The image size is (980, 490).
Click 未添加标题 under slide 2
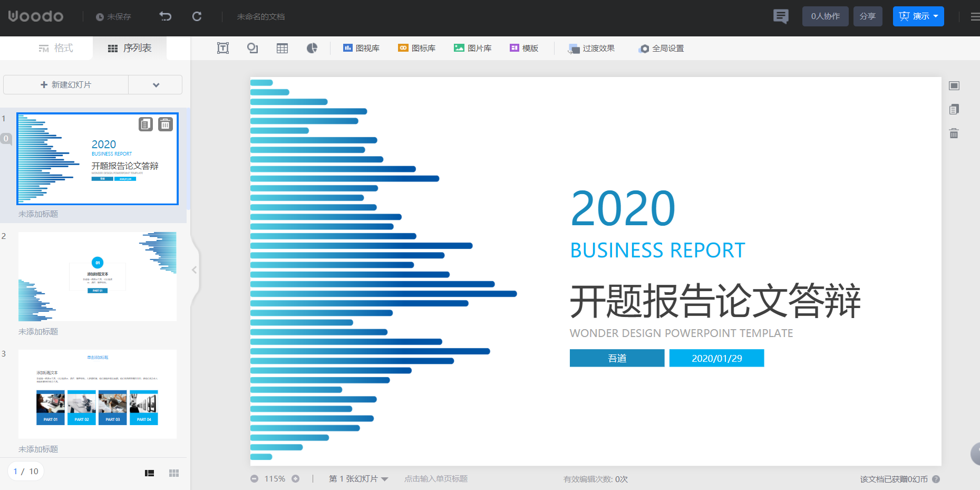pos(38,332)
